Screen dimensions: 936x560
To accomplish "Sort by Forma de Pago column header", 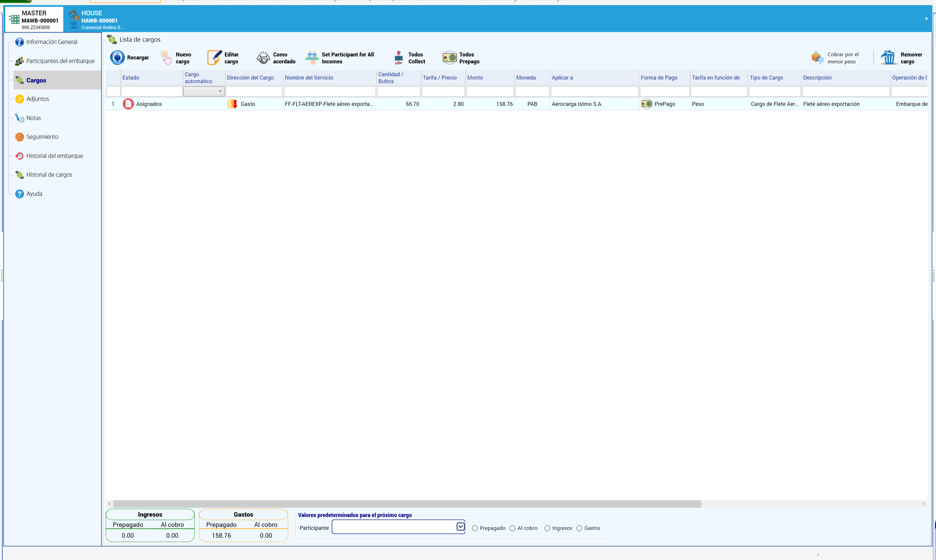I will [664, 77].
